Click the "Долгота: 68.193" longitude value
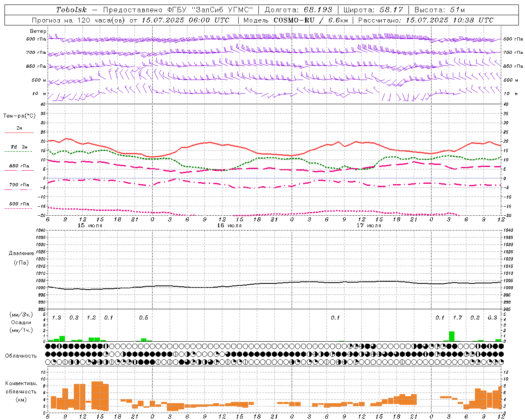Screen dimensions: 525x420 (298, 10)
